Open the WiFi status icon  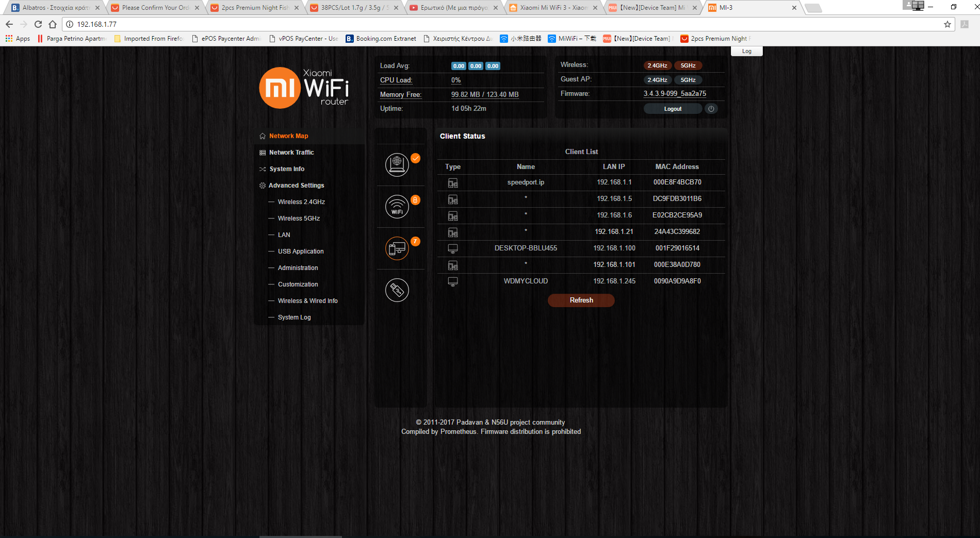(397, 207)
